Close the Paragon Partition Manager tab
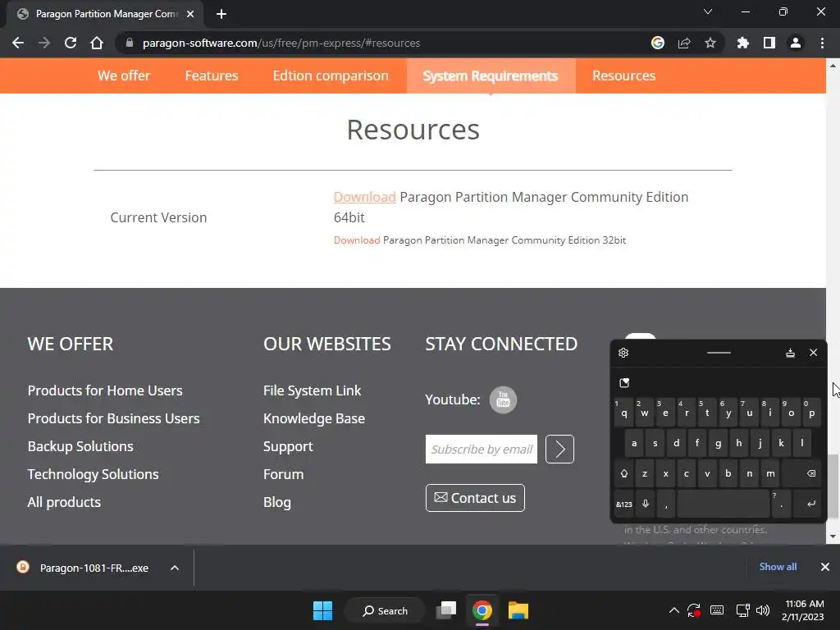The image size is (840, 630). coord(190,14)
